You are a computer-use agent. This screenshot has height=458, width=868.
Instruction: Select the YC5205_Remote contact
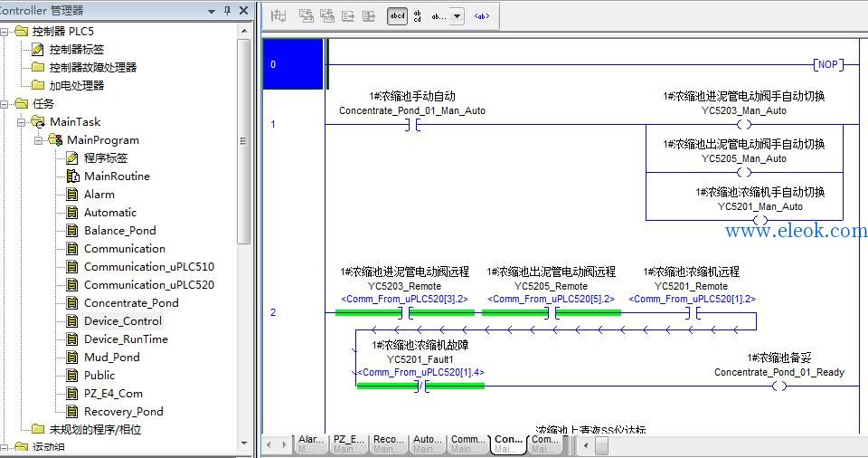(x=552, y=313)
